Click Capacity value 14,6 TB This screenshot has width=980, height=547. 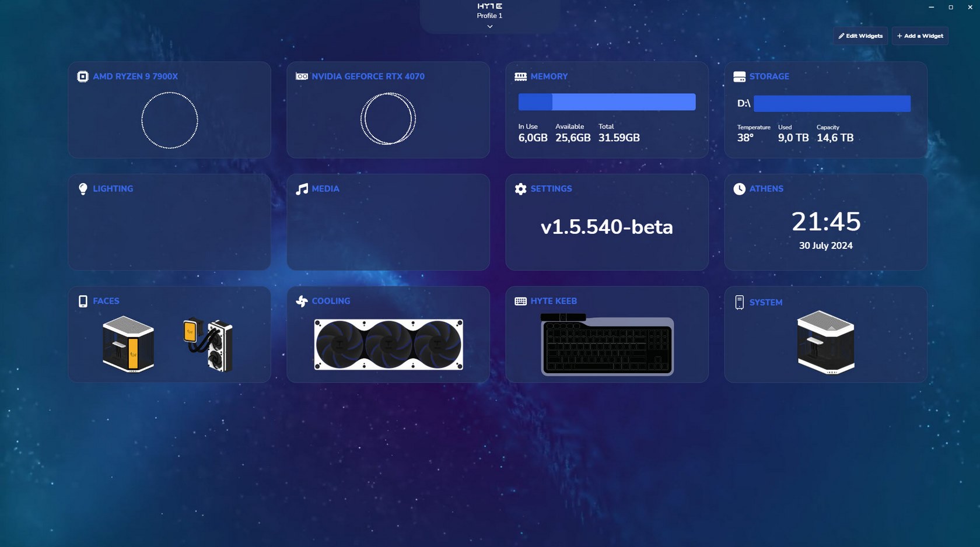point(835,138)
